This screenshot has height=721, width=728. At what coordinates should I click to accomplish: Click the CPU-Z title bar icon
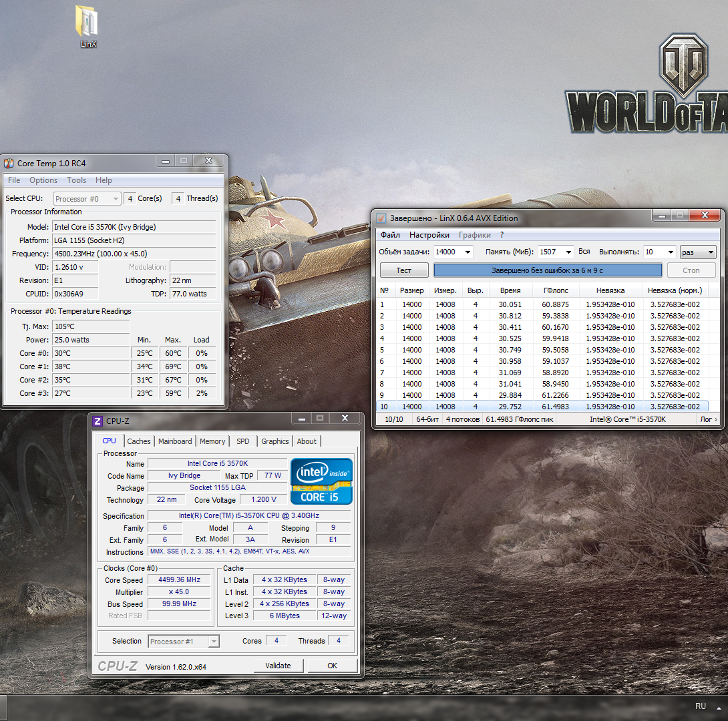tap(98, 421)
